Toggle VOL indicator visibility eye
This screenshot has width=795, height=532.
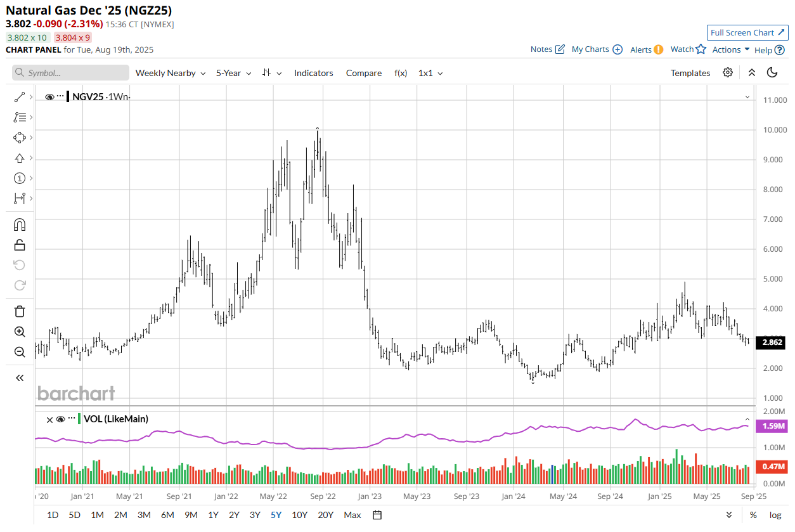click(61, 419)
